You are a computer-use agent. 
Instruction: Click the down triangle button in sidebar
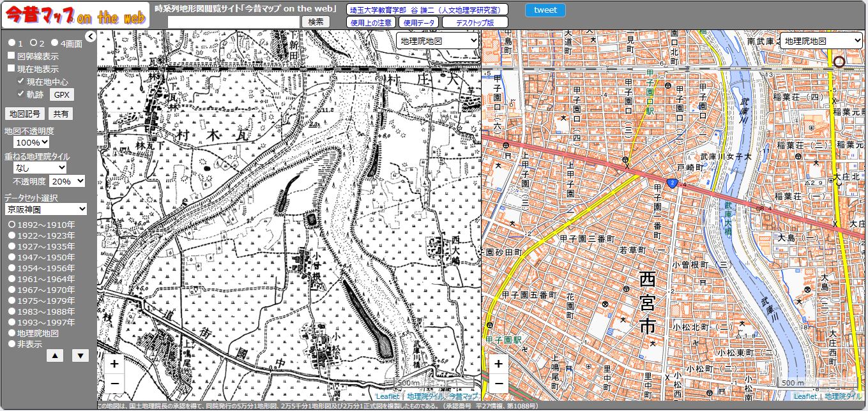click(80, 355)
